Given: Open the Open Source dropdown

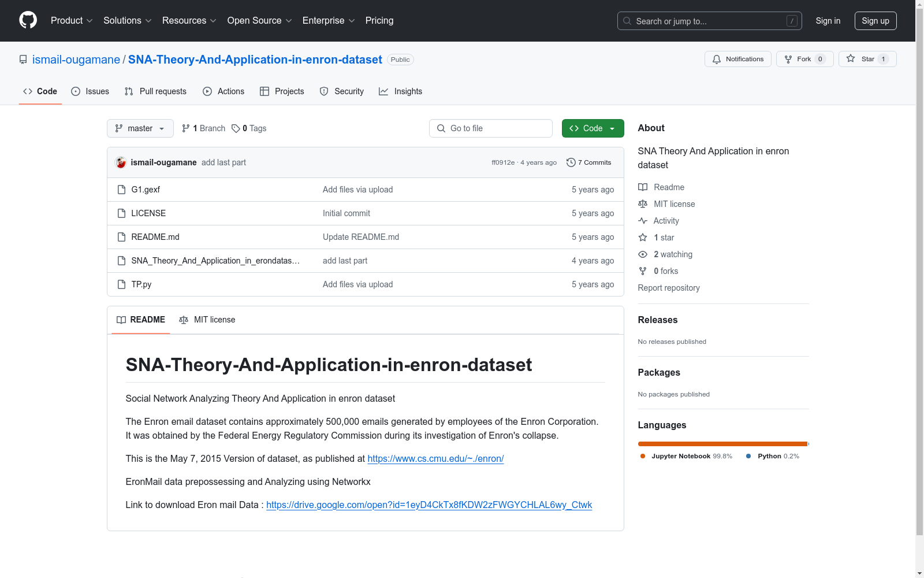Looking at the screenshot, I should (x=260, y=21).
